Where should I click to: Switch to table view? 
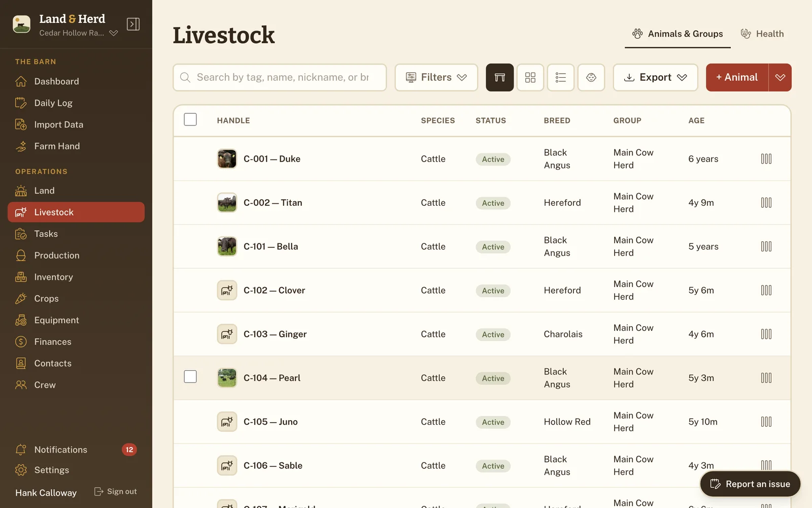point(500,77)
